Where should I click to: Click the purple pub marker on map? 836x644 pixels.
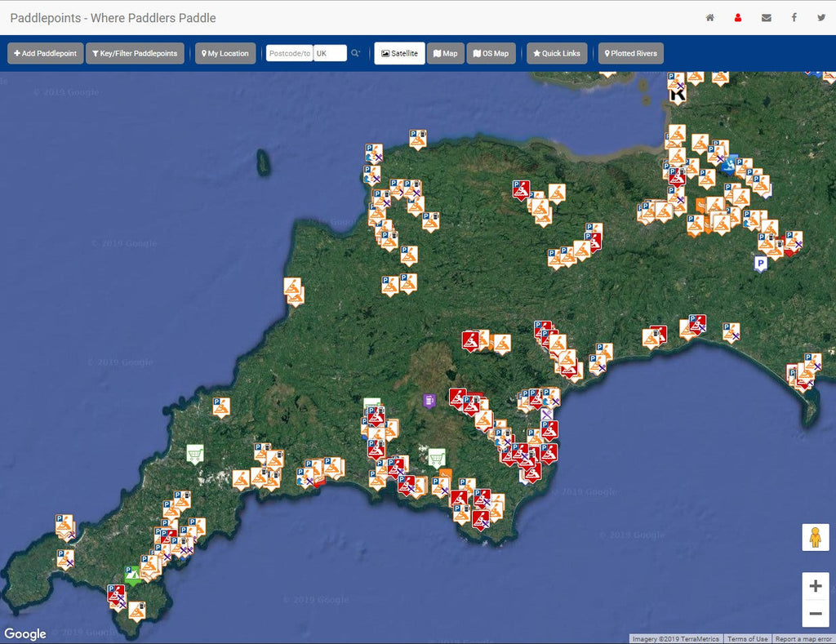[x=429, y=400]
